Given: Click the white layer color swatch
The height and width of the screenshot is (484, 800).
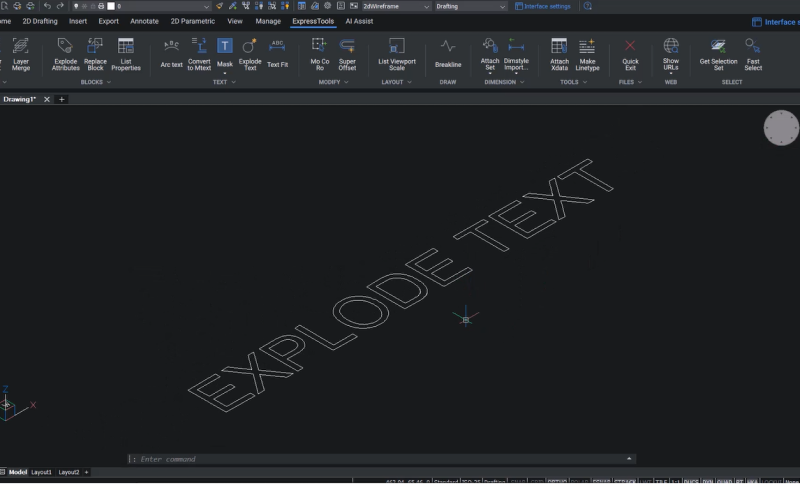Looking at the screenshot, I should click(111, 6).
